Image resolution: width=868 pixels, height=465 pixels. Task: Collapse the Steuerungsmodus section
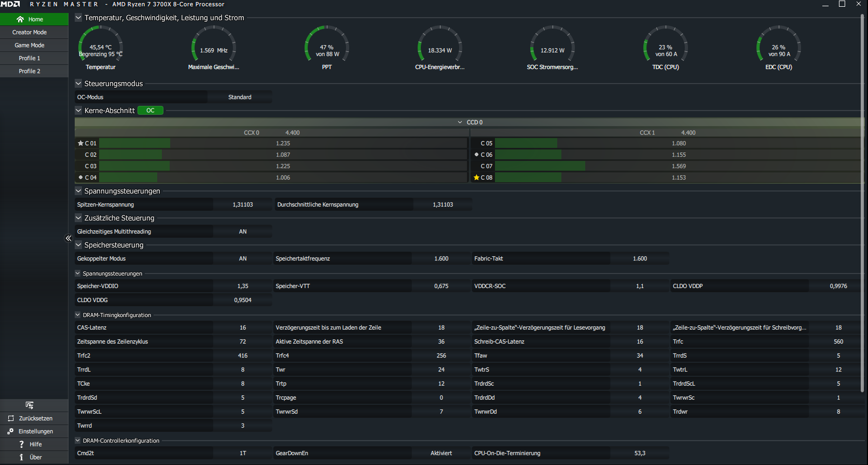[78, 84]
